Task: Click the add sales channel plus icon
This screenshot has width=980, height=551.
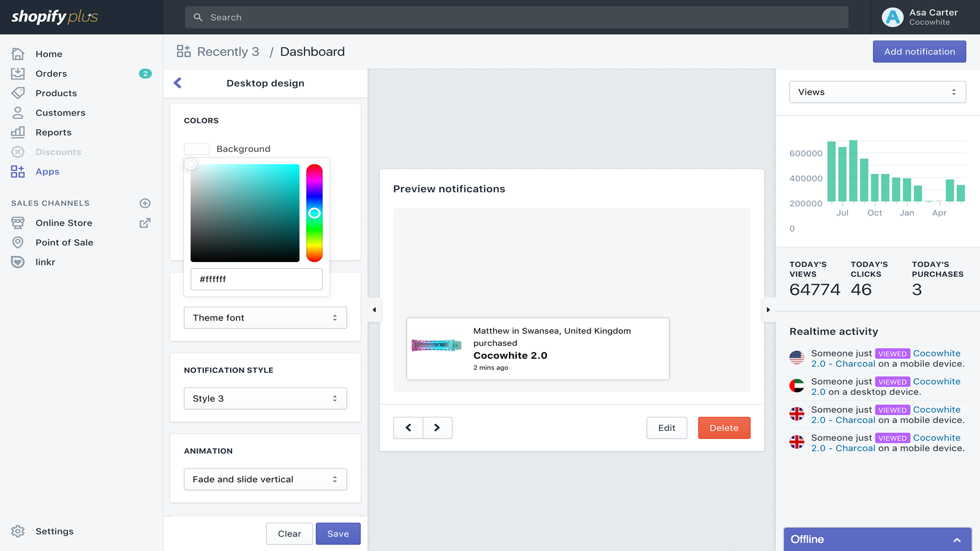Action: [145, 203]
